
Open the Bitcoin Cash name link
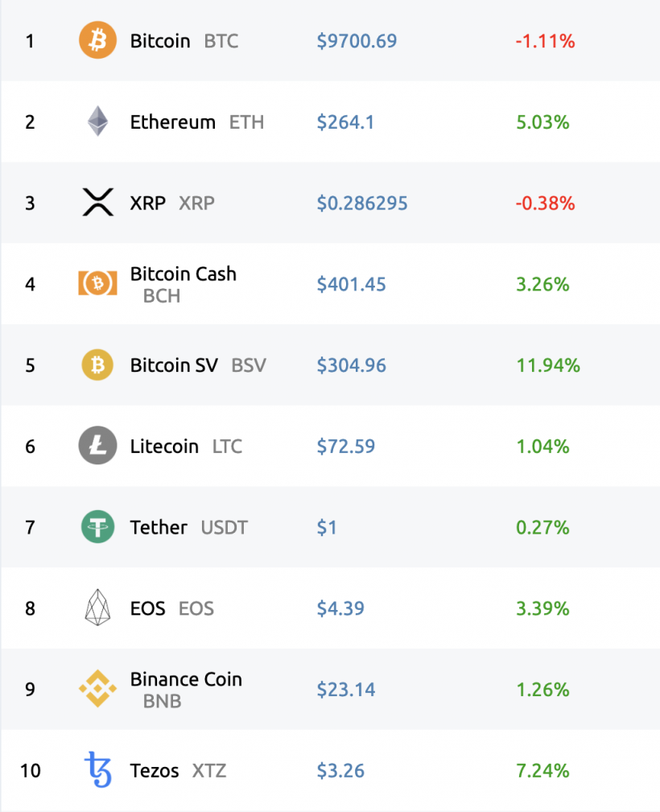click(183, 274)
